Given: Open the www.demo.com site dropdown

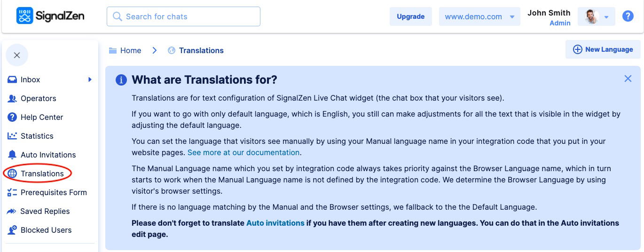Looking at the screenshot, I should point(479,16).
